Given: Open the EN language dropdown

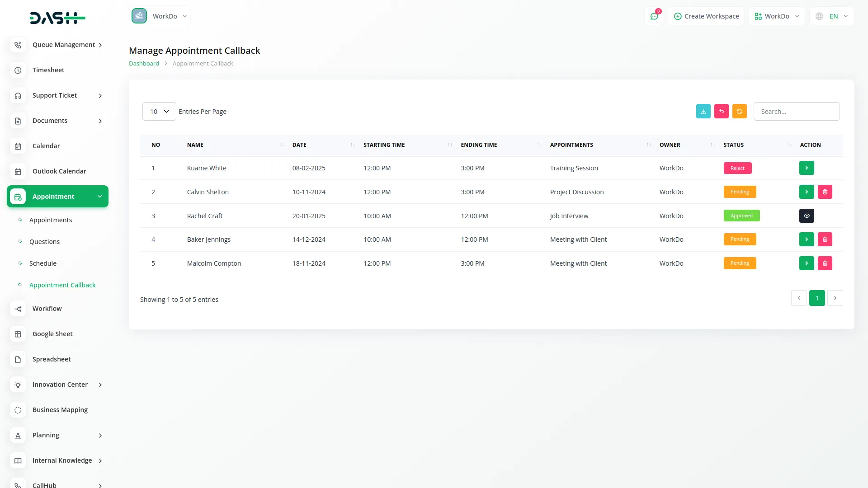Looking at the screenshot, I should pos(832,16).
